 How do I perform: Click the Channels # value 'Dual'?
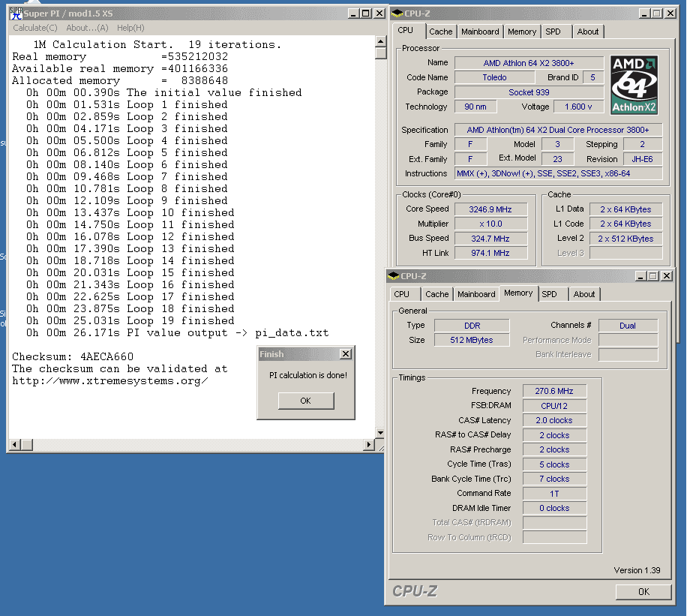pyautogui.click(x=628, y=326)
